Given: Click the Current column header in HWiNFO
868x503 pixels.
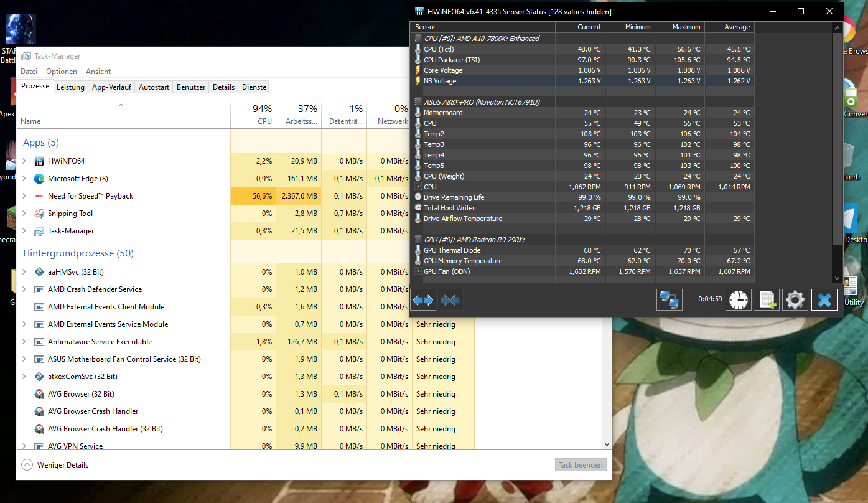Looking at the screenshot, I should pos(580,27).
